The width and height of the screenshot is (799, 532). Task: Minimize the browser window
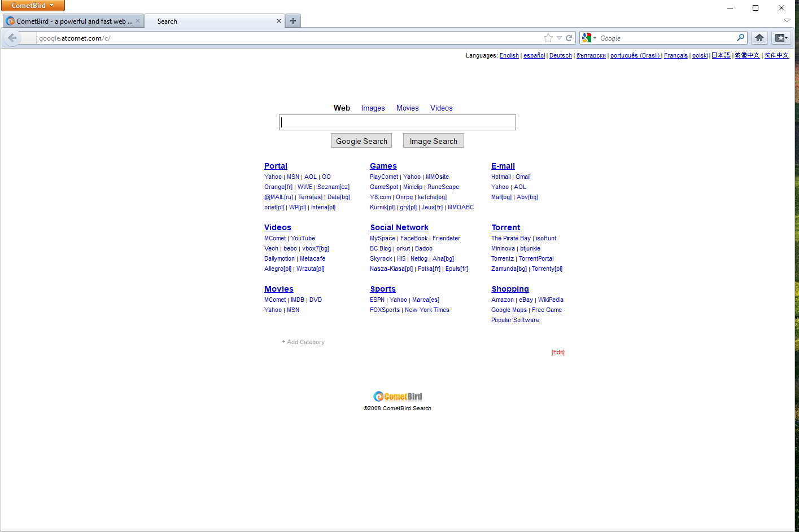730,8
